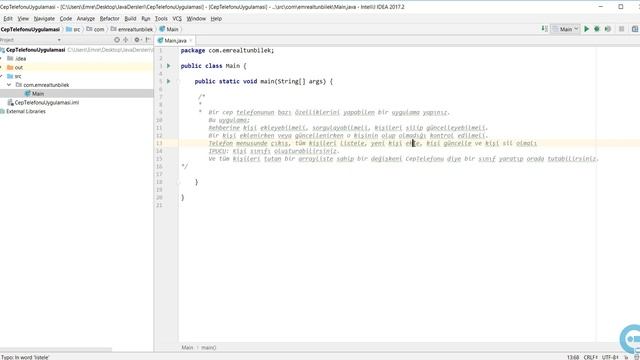
Task: Click CRLF line separator in status bar
Action: click(x=590, y=357)
